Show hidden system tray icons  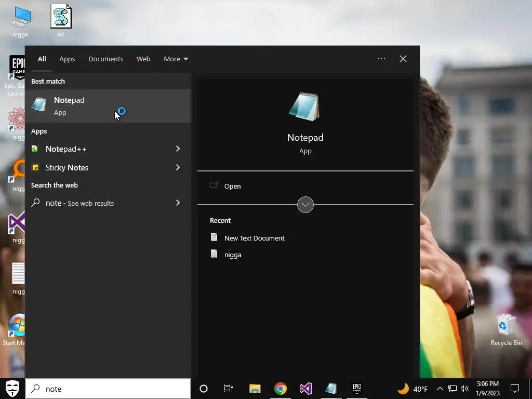[x=440, y=389]
